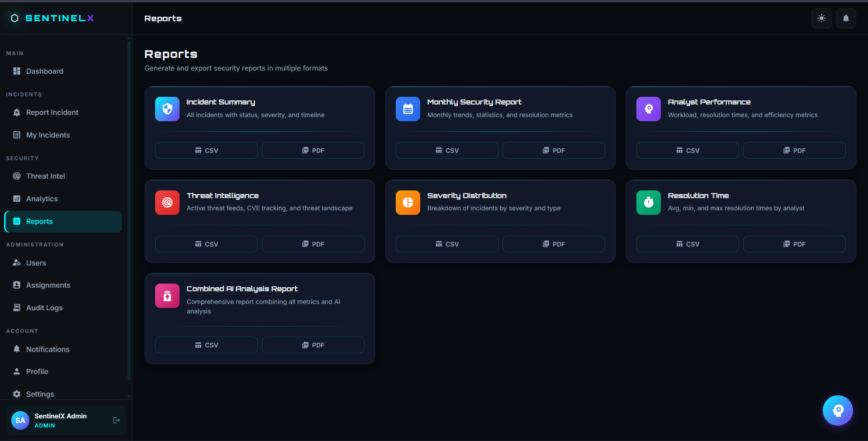Viewport: 868px width, 441px height.
Task: Click the Analyst Performance purple icon
Action: 649,109
